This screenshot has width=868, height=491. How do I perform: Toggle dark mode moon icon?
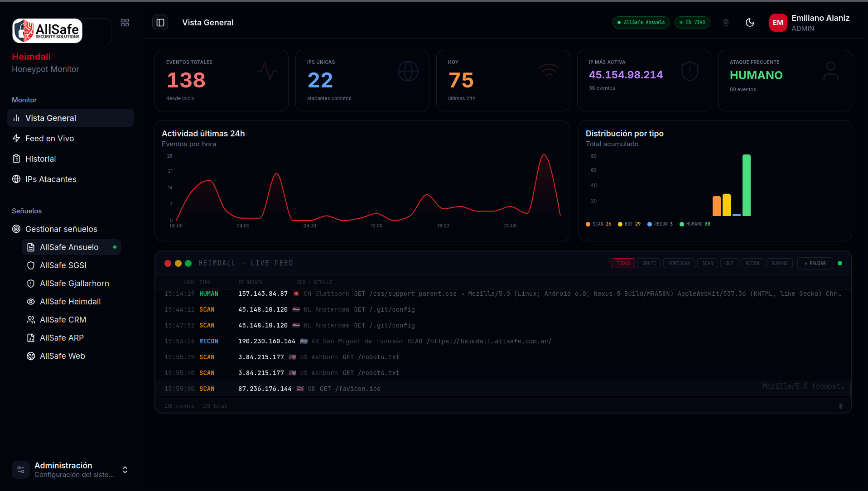(x=750, y=23)
